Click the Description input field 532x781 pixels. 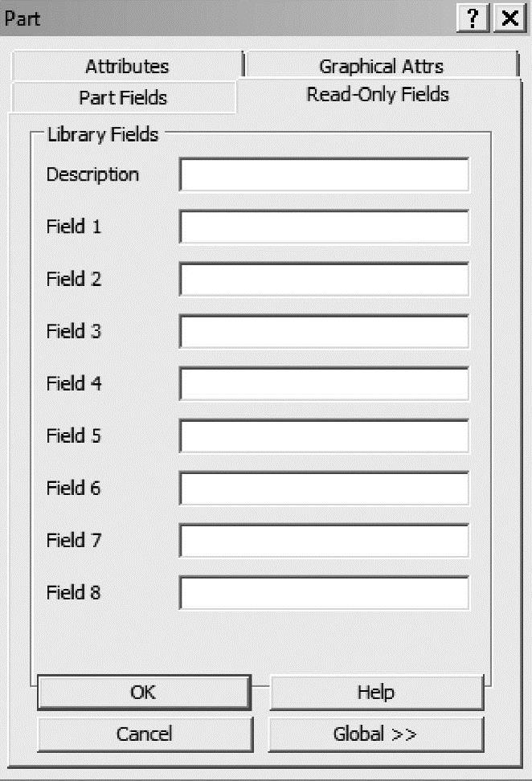click(x=324, y=175)
